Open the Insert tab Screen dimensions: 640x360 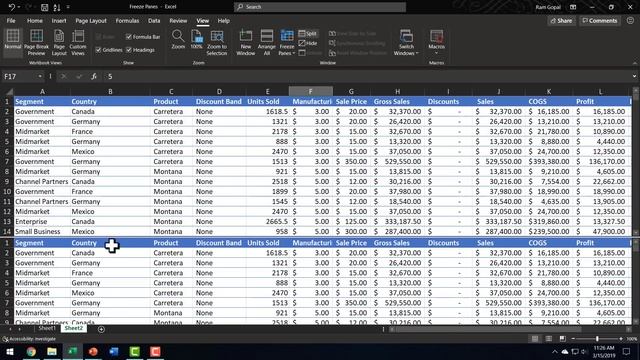click(x=59, y=20)
